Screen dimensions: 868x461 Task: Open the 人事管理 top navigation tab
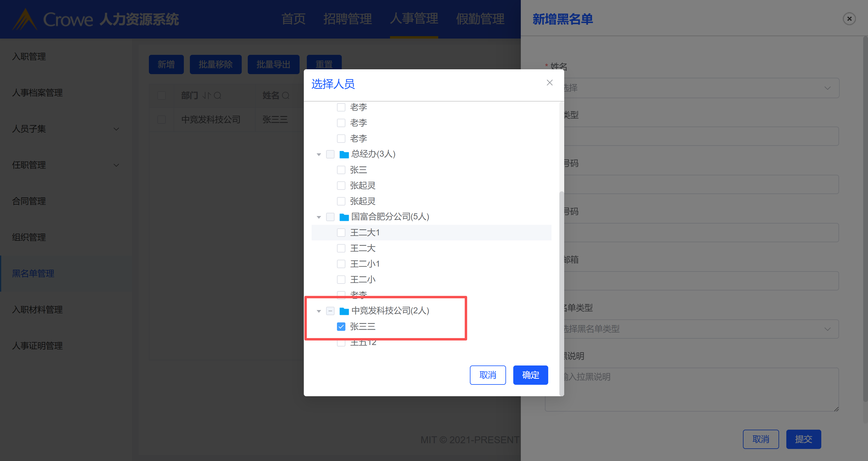tap(414, 19)
